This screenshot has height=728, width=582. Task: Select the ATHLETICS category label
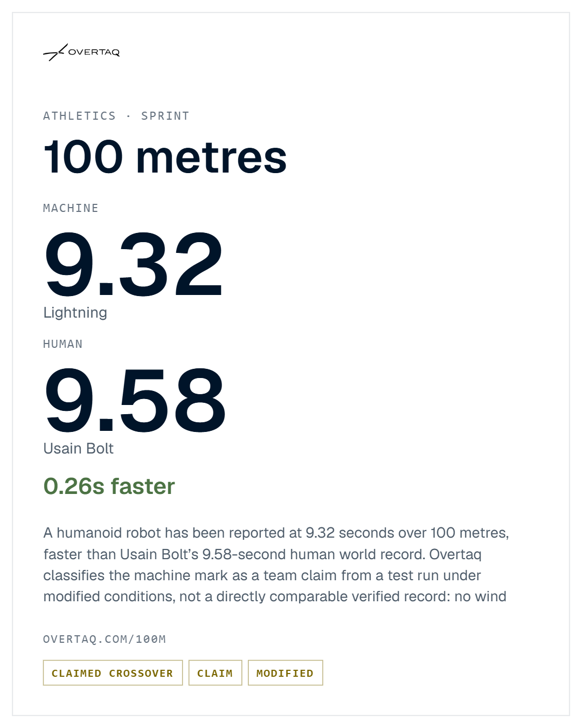79,116
